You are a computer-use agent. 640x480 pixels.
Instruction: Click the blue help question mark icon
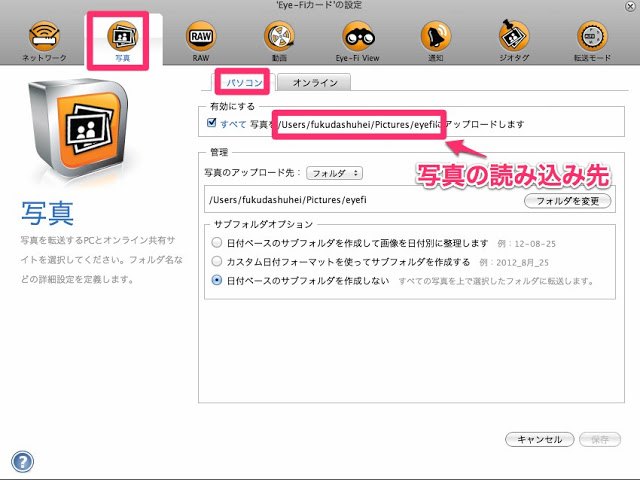coord(22,462)
